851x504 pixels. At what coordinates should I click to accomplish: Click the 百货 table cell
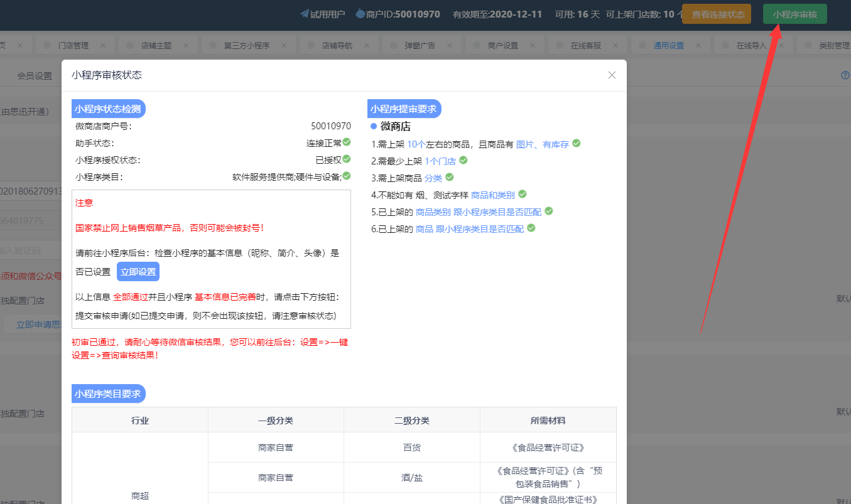(412, 448)
